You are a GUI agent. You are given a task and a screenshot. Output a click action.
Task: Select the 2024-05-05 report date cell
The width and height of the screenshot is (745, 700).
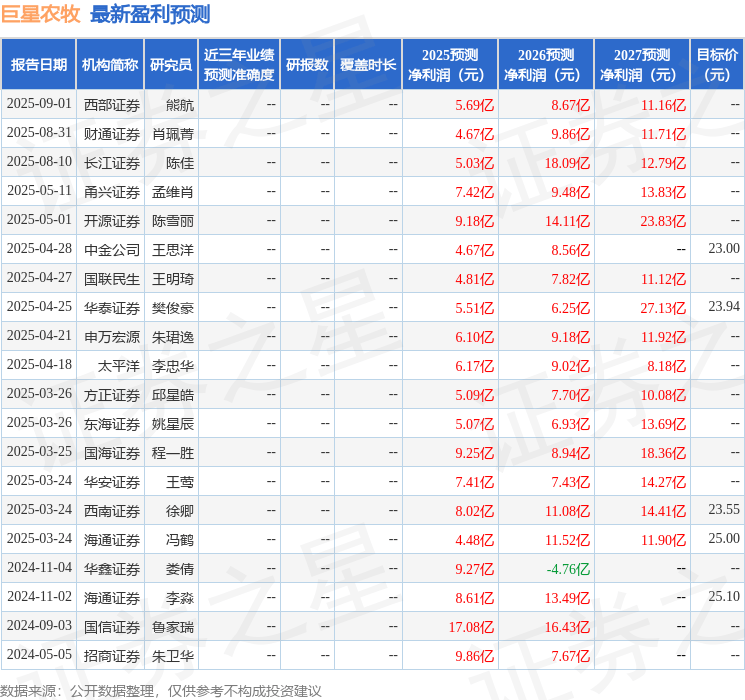pyautogui.click(x=39, y=656)
